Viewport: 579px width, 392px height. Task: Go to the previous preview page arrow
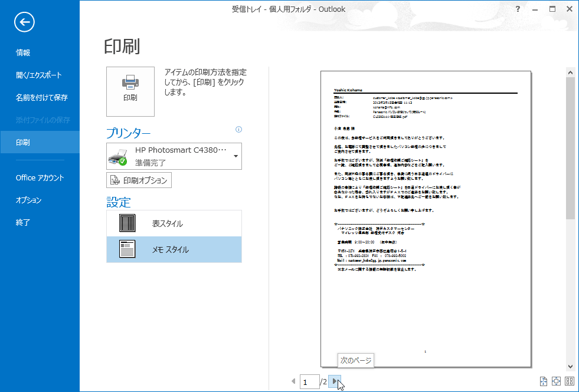tap(293, 381)
